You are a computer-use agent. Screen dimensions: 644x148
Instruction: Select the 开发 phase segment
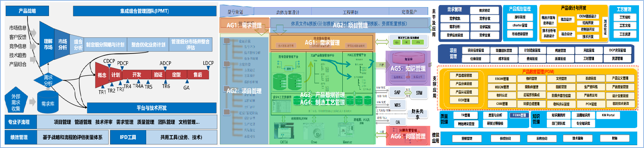pos(137,75)
